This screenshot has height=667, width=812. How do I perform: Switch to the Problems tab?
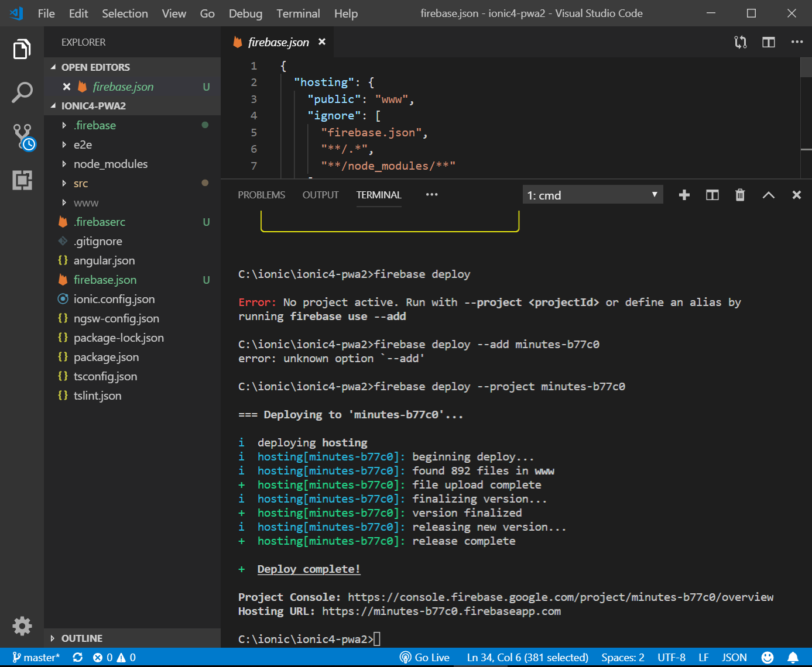[261, 195]
